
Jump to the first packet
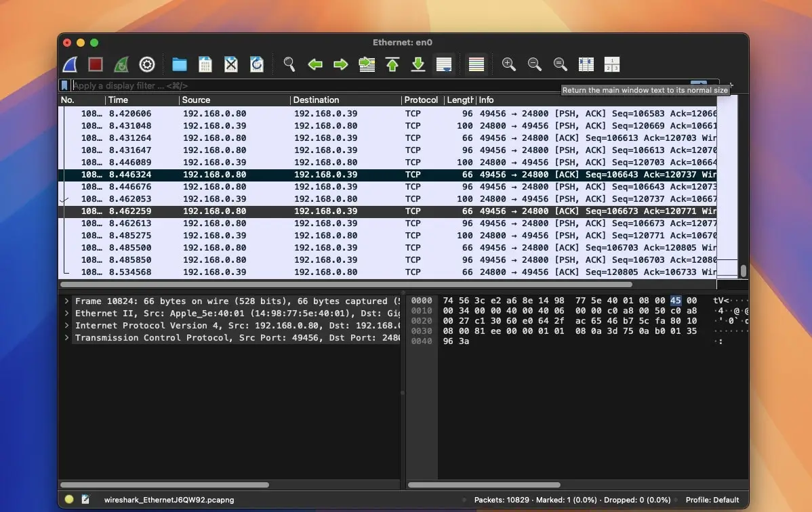tap(392, 65)
